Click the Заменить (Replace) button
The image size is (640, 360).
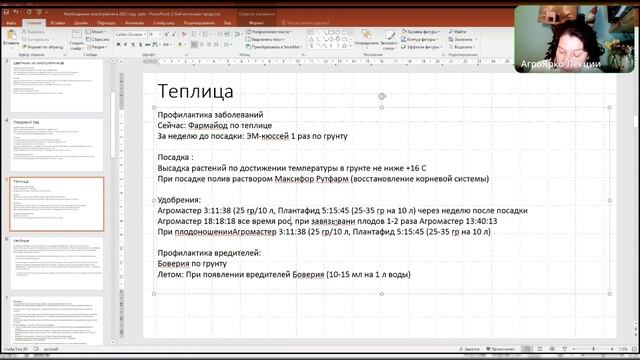tap(463, 39)
